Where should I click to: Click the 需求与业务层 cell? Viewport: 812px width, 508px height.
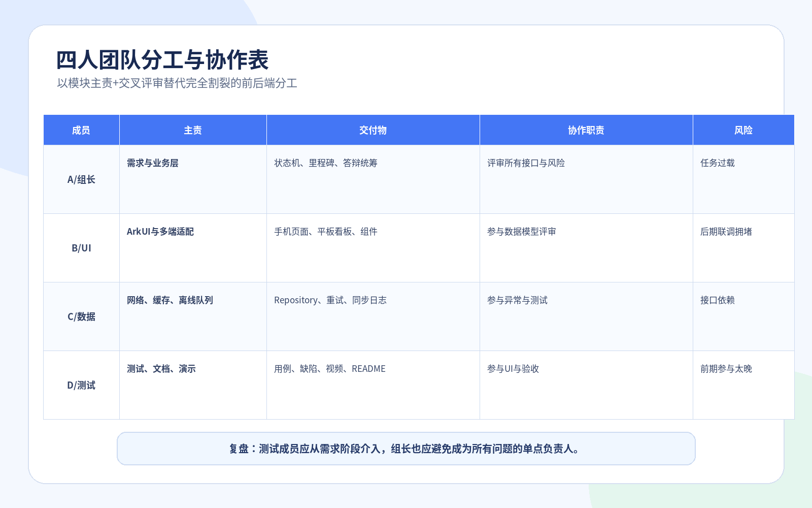pos(193,179)
